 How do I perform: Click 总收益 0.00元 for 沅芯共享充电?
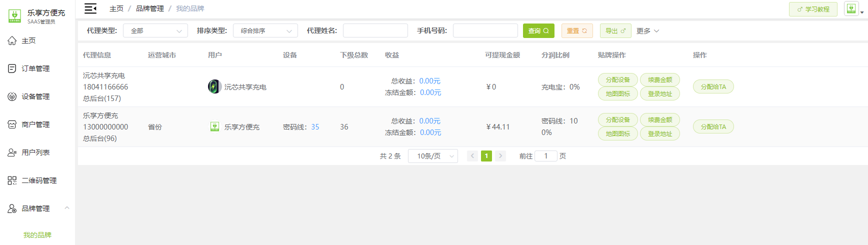coord(430,81)
